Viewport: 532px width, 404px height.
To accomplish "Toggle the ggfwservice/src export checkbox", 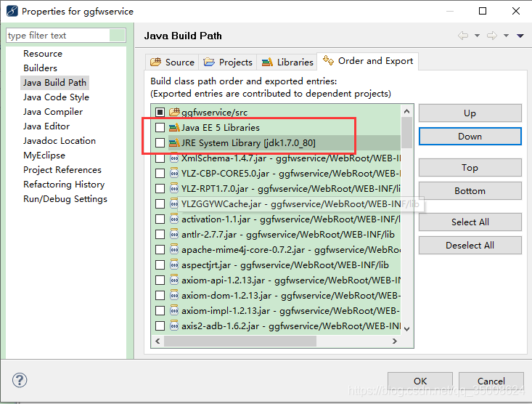I will click(160, 112).
